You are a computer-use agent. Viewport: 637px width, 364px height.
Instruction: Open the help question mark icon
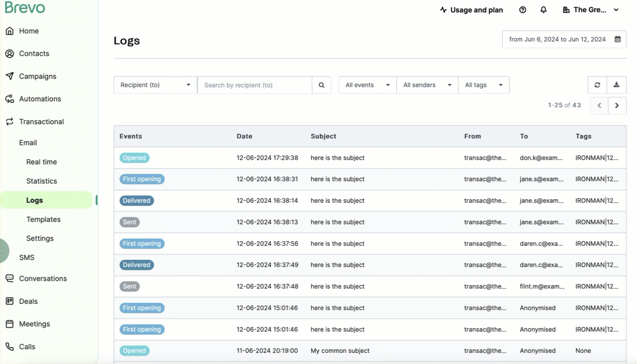tap(522, 10)
